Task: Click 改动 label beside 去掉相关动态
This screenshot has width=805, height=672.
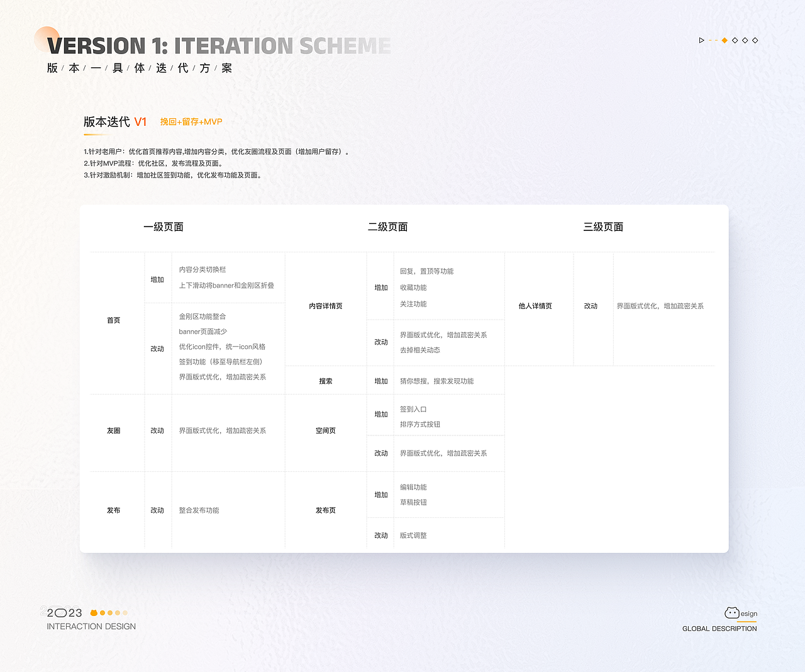Action: click(381, 342)
